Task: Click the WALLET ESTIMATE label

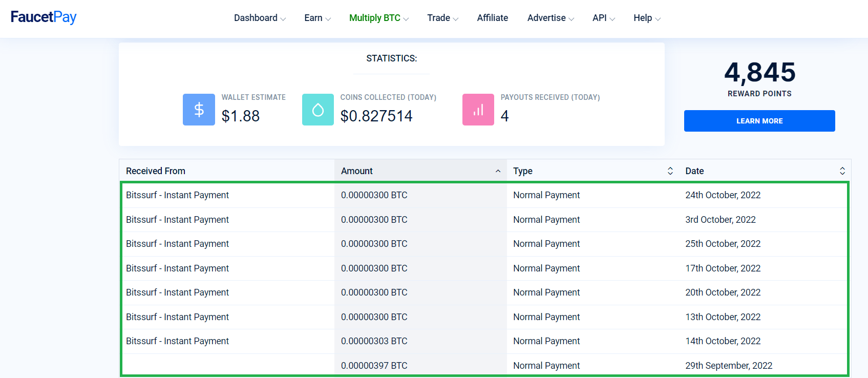Action: tap(253, 97)
